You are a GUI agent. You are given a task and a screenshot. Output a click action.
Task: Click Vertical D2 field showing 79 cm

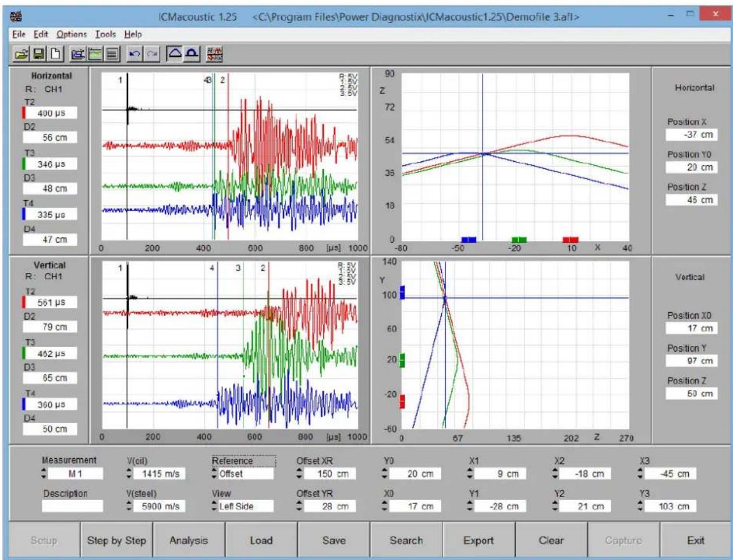tap(50, 327)
